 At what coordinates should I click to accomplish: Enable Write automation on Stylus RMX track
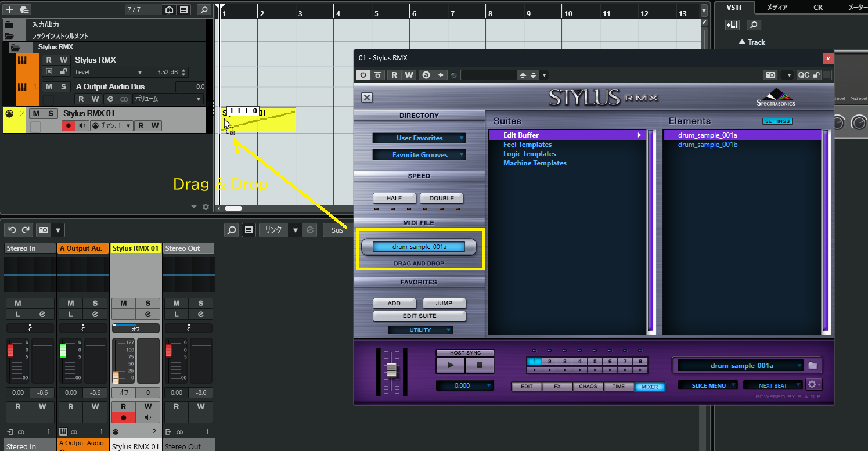63,60
